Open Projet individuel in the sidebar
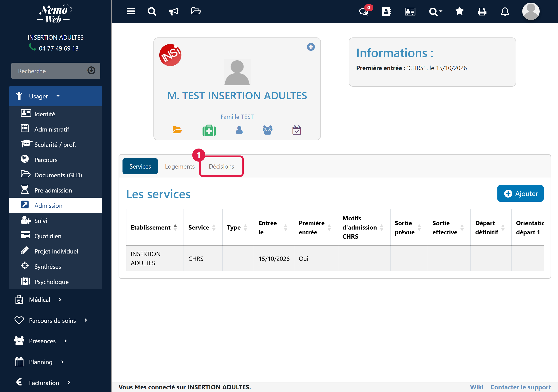 pos(55,251)
